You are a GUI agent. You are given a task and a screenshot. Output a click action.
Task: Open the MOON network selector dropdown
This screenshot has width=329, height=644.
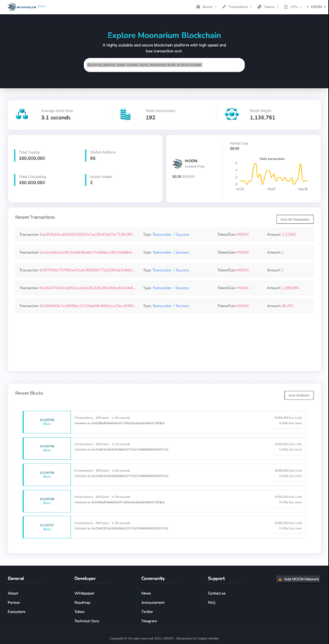(316, 7)
